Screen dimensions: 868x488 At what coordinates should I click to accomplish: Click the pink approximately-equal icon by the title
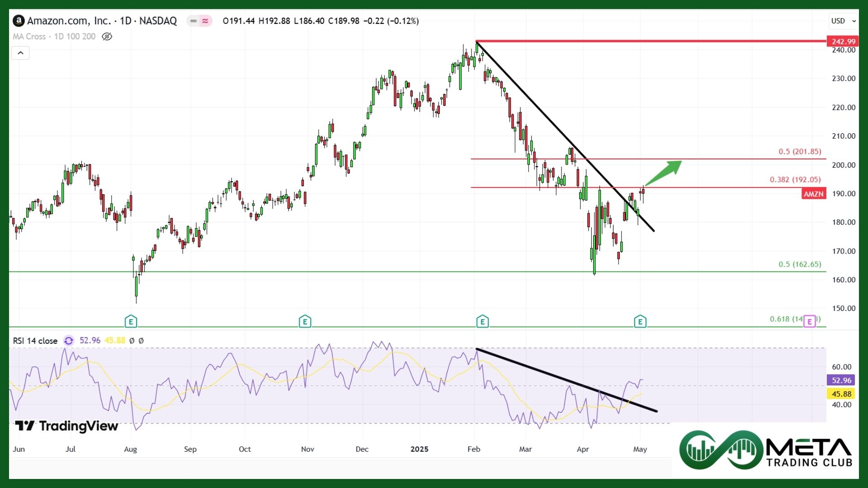(x=205, y=21)
